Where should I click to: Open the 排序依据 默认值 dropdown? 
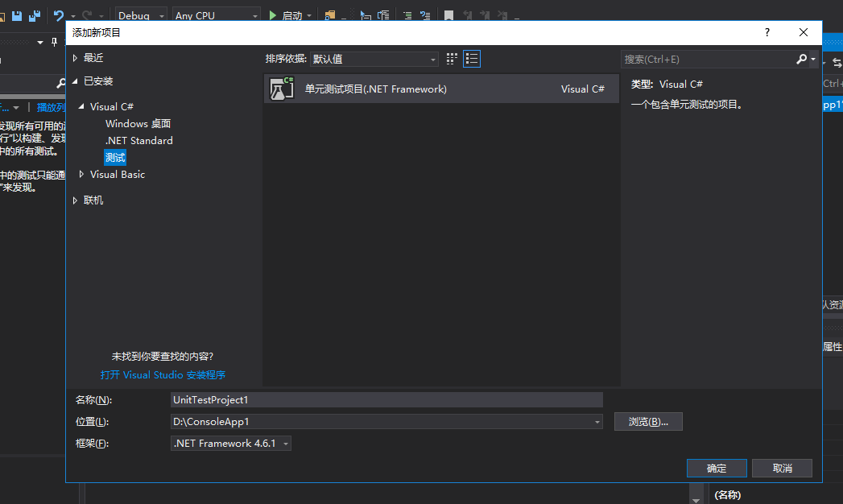tap(374, 59)
